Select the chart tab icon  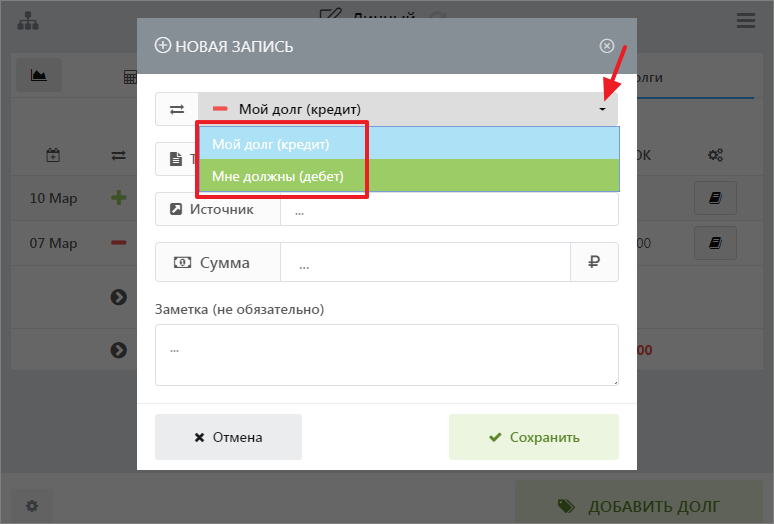[x=39, y=75]
